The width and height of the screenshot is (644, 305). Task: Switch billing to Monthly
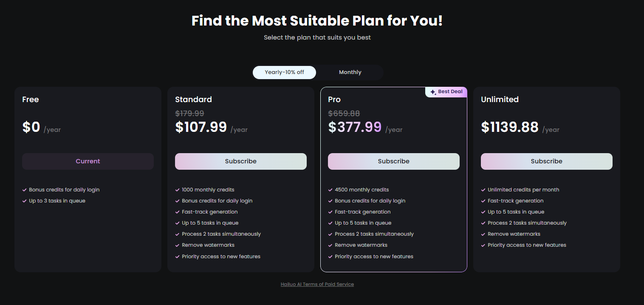[x=350, y=72]
